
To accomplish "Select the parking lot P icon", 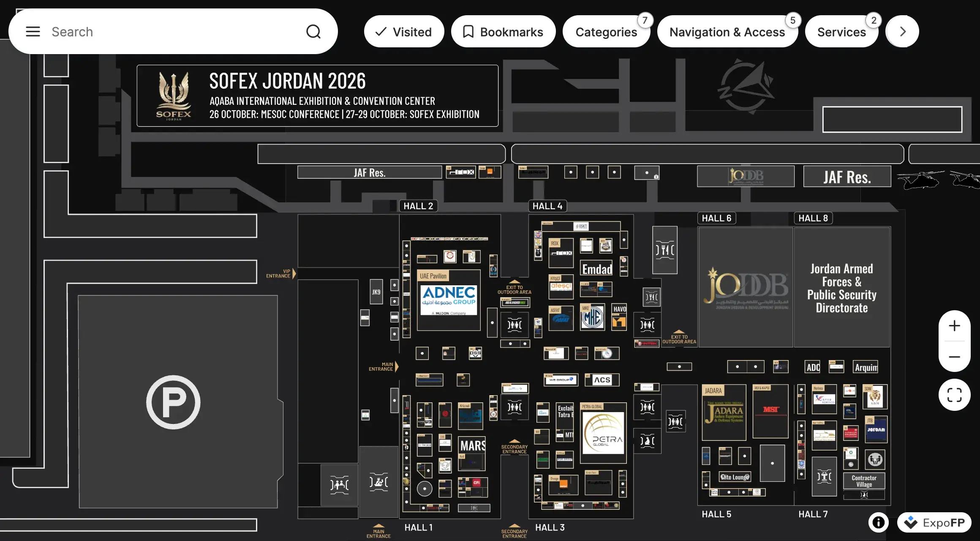I will click(173, 402).
